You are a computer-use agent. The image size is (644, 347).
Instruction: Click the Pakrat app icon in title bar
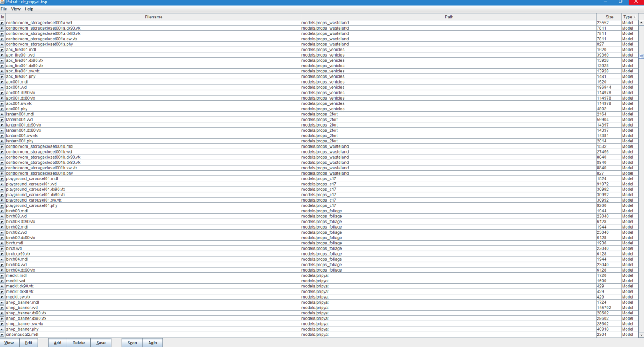coord(3,2)
